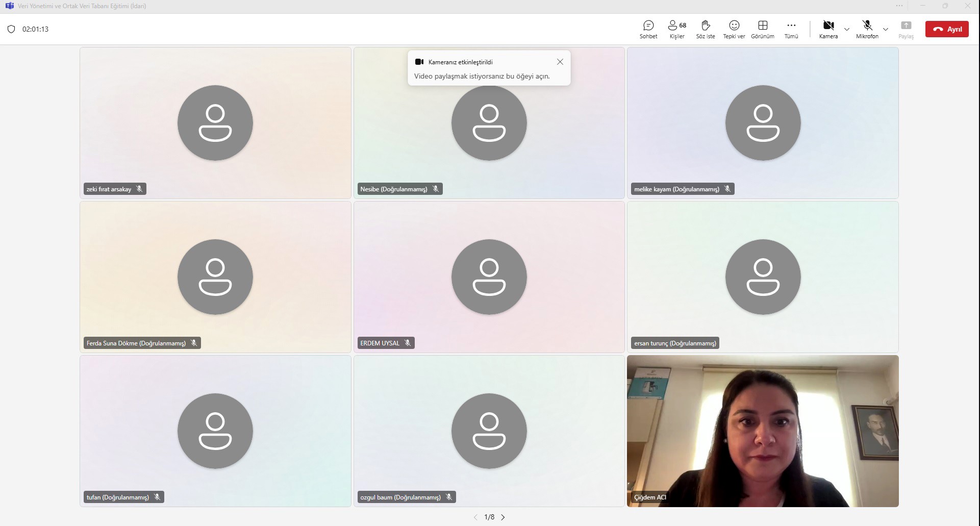Click the meeting timer 02:01:13
Screen dimensions: 980x526
click(35, 29)
